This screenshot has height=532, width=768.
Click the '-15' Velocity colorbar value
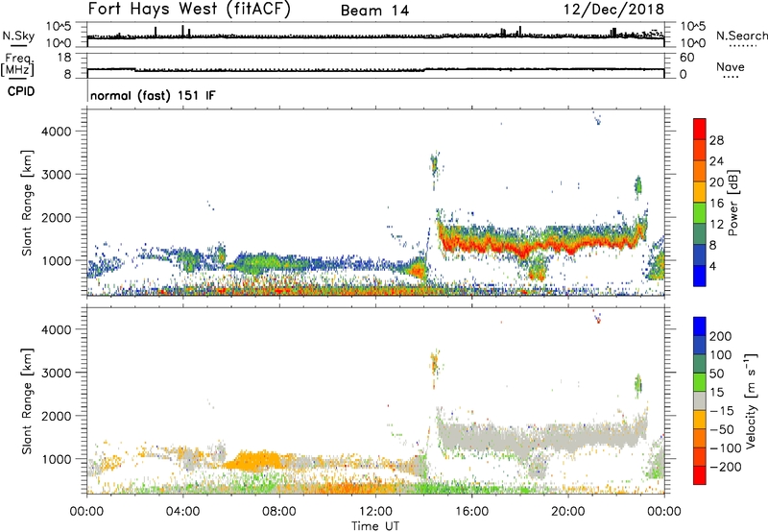pos(722,410)
